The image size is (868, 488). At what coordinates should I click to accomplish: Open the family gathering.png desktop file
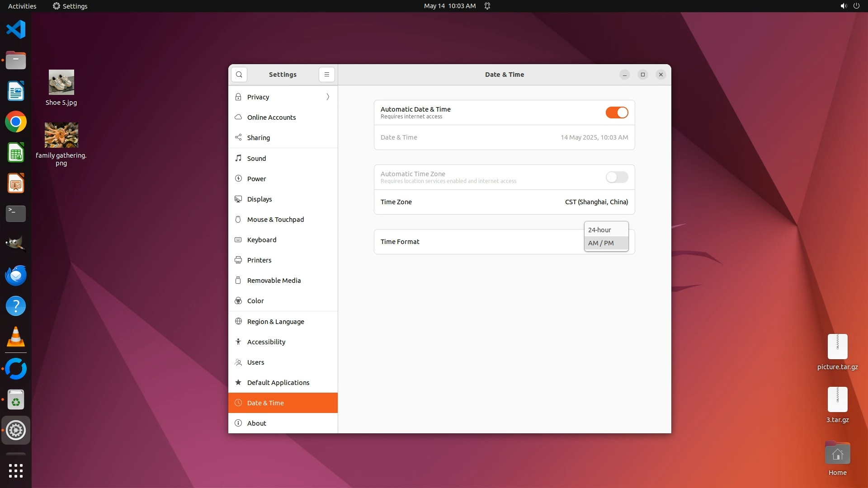61,135
